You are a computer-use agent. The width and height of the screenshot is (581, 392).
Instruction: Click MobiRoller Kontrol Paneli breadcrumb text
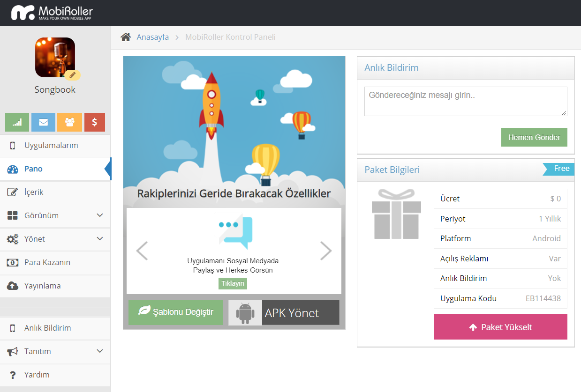tap(230, 37)
